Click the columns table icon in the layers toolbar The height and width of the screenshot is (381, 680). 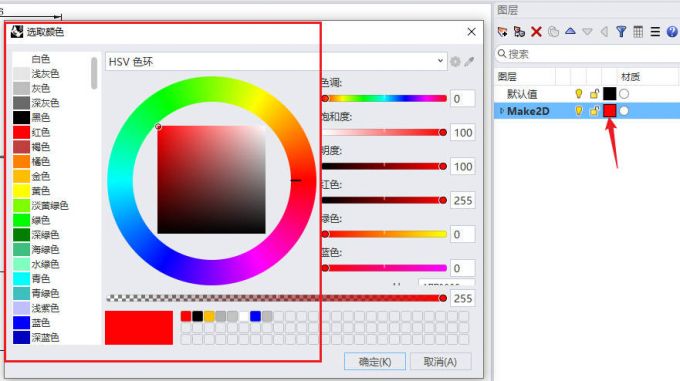[x=638, y=32]
